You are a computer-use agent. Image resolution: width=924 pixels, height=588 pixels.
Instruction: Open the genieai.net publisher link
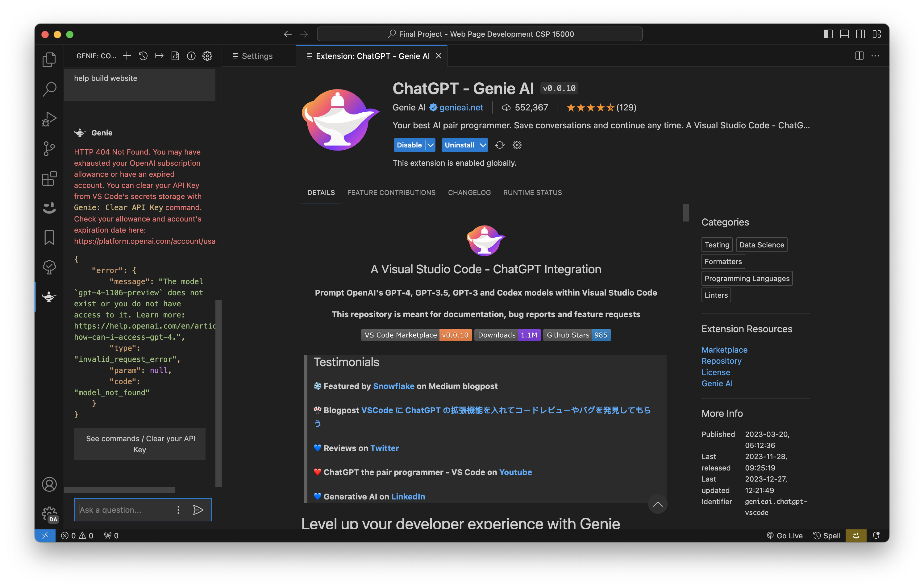[461, 107]
